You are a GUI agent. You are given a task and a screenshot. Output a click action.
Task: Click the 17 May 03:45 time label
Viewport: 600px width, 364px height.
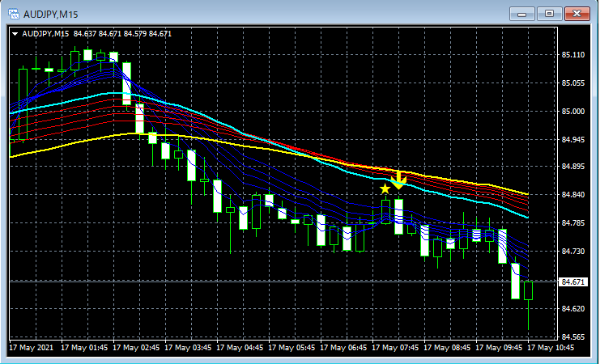click(x=188, y=349)
